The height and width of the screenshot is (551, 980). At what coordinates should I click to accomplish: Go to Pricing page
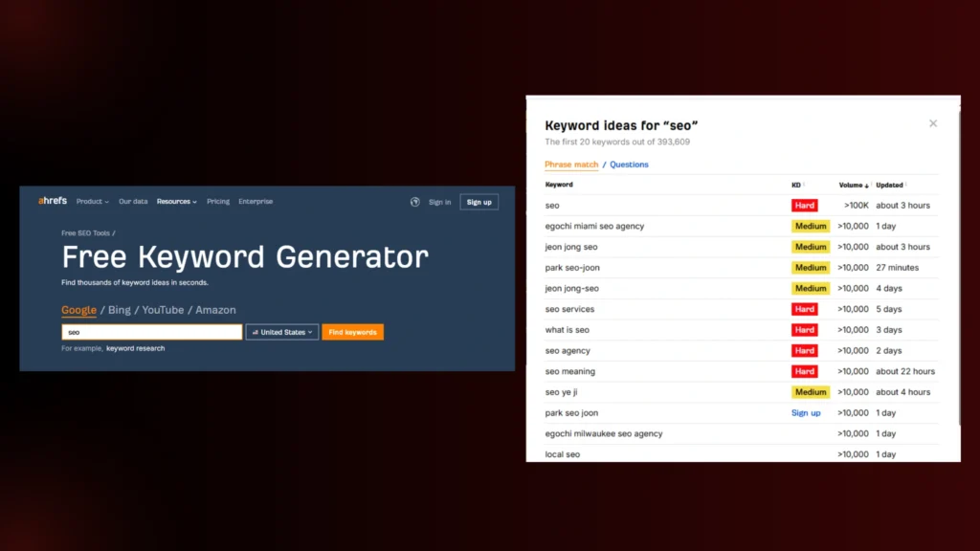pyautogui.click(x=218, y=202)
